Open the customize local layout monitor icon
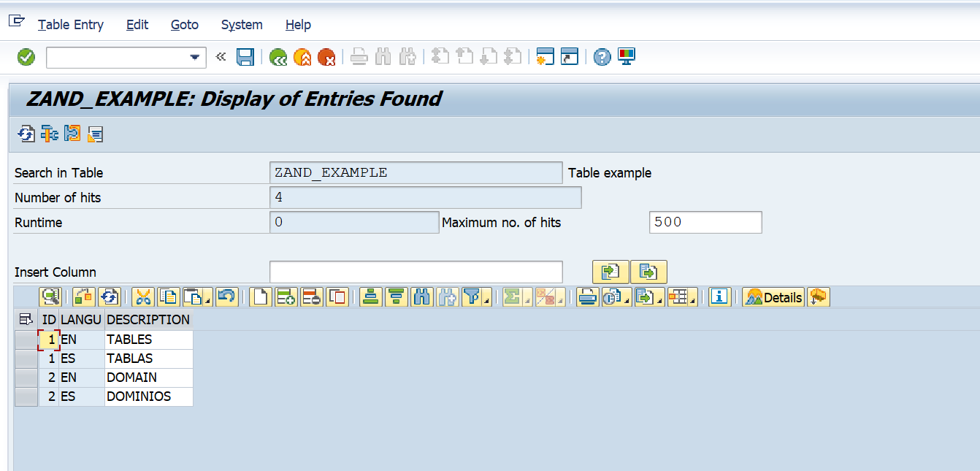 pyautogui.click(x=627, y=57)
